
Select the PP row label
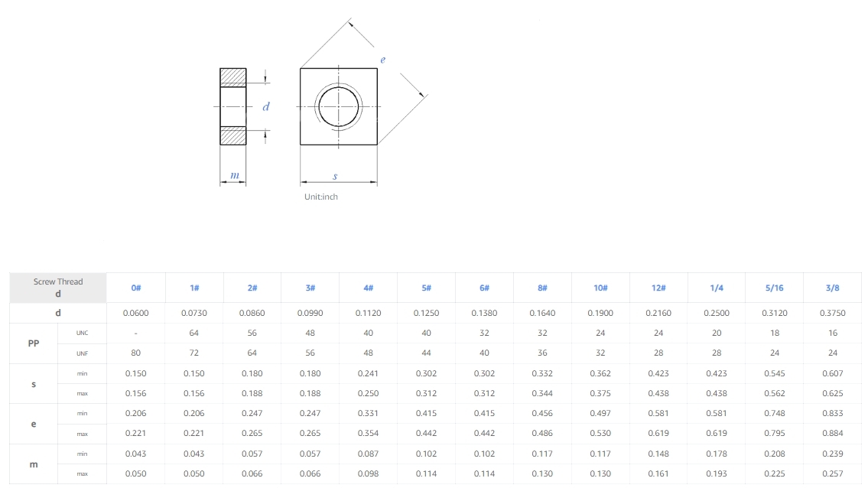34,343
